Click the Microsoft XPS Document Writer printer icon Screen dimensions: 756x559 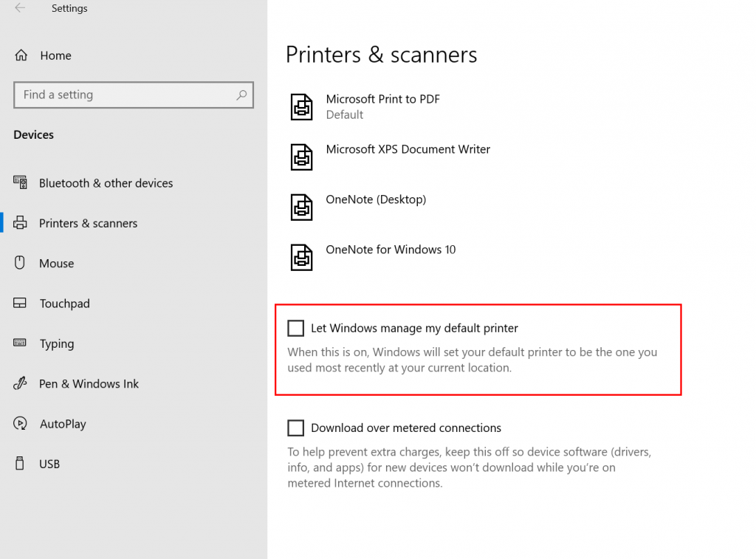[301, 157]
